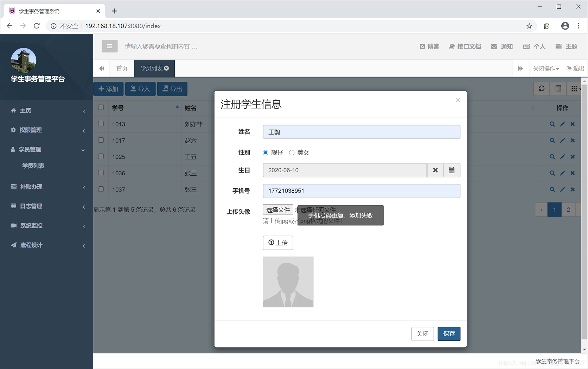Toggle the select-all checkbox in header
Viewport: 588px width, 369px height.
coord(101,107)
